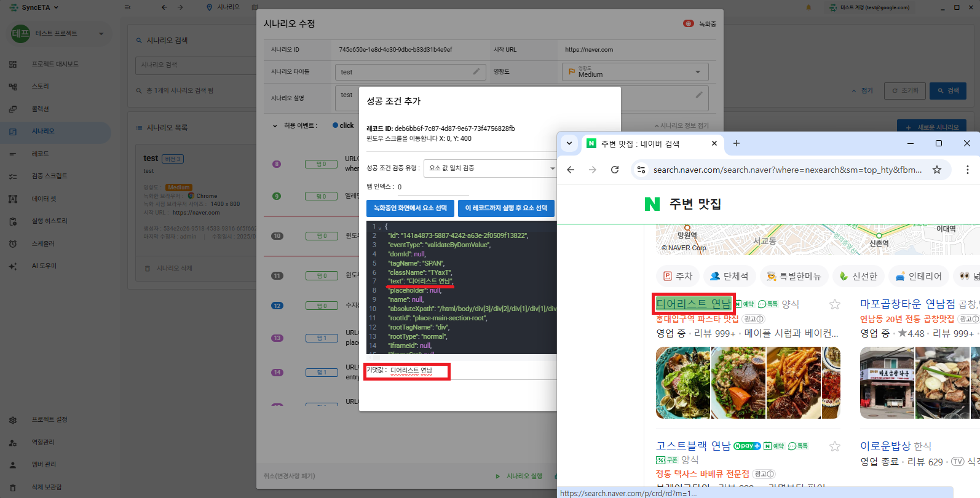The width and height of the screenshot is (980, 498).
Task: Click the 시나리오 실행 run button
Action: pos(520,476)
